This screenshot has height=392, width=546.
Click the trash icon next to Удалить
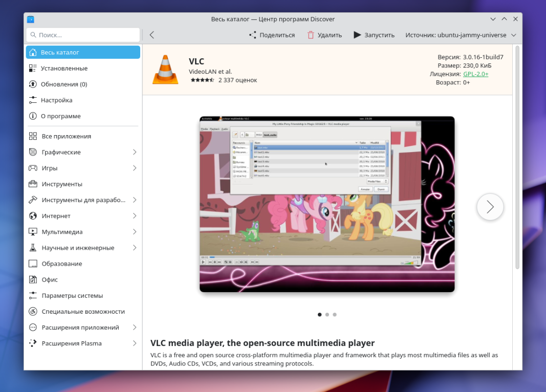point(311,35)
